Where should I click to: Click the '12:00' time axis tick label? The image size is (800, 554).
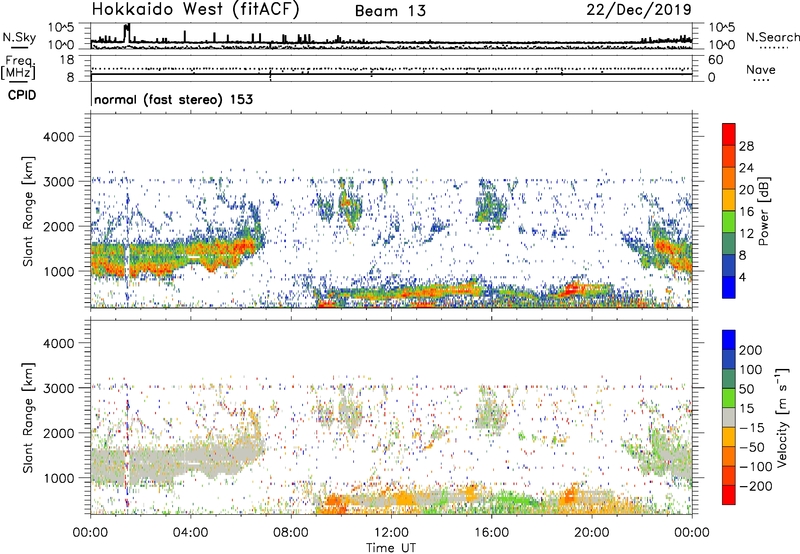point(391,533)
